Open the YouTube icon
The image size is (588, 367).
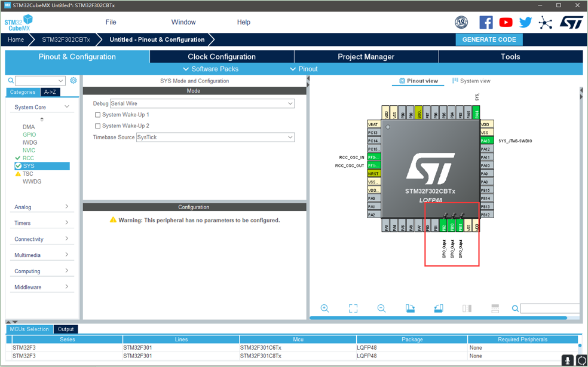[x=506, y=23]
